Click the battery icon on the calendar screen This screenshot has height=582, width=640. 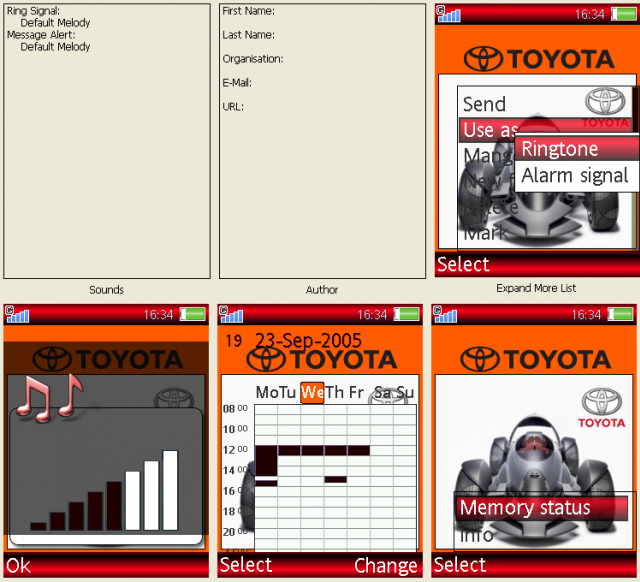(407, 314)
